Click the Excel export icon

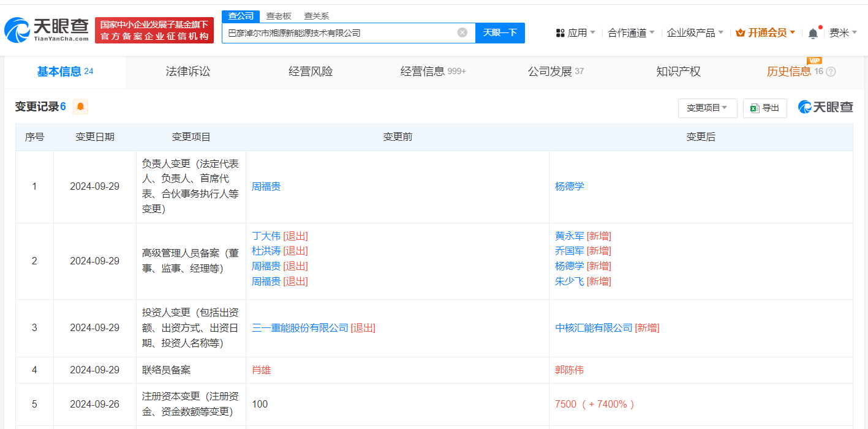coord(755,108)
